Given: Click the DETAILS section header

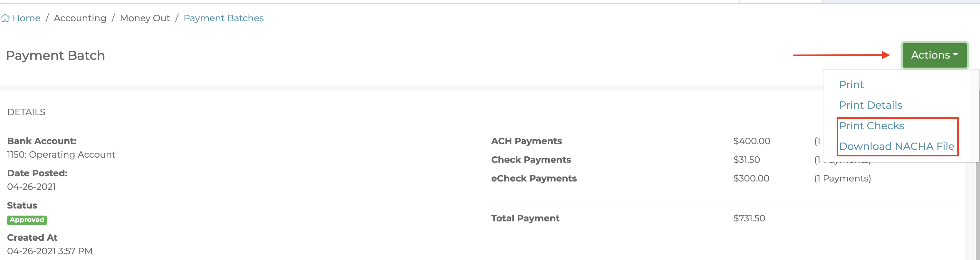Looking at the screenshot, I should (x=26, y=112).
